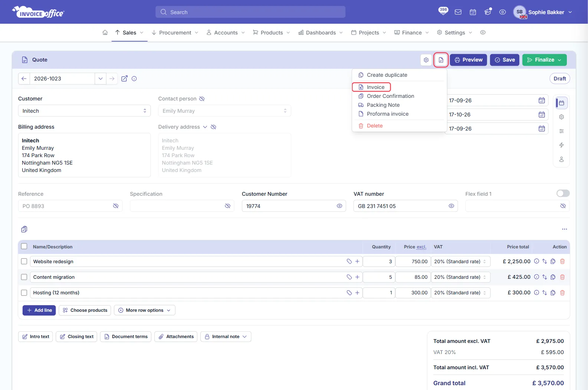Image resolution: width=588 pixels, height=390 pixels.
Task: Click the Add line button
Action: tap(39, 310)
